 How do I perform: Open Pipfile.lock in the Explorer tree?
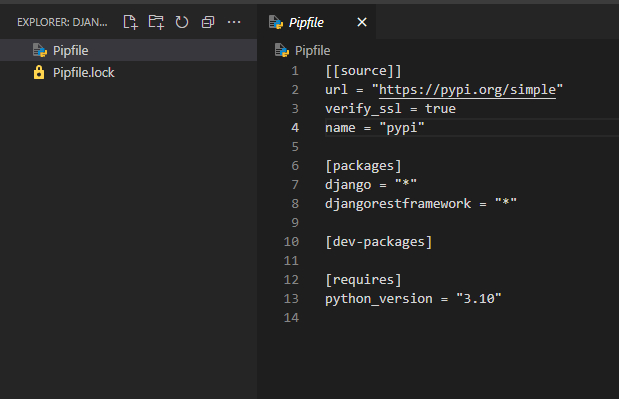(x=128, y=72)
